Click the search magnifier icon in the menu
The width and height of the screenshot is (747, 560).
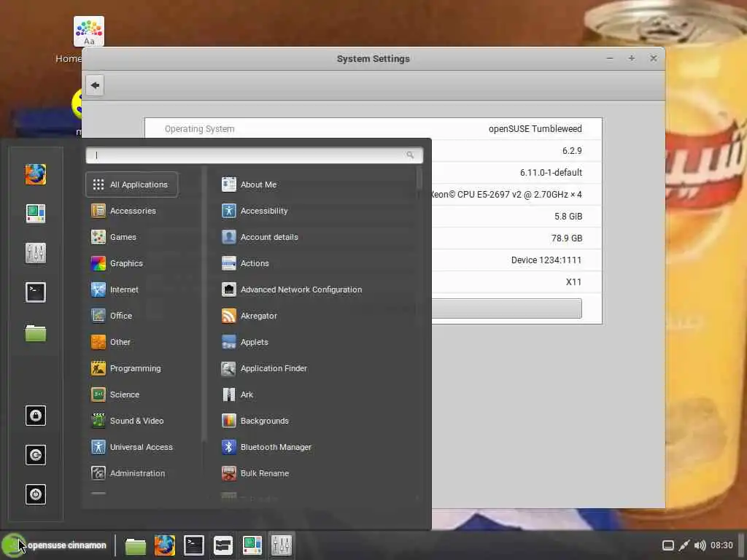click(410, 155)
